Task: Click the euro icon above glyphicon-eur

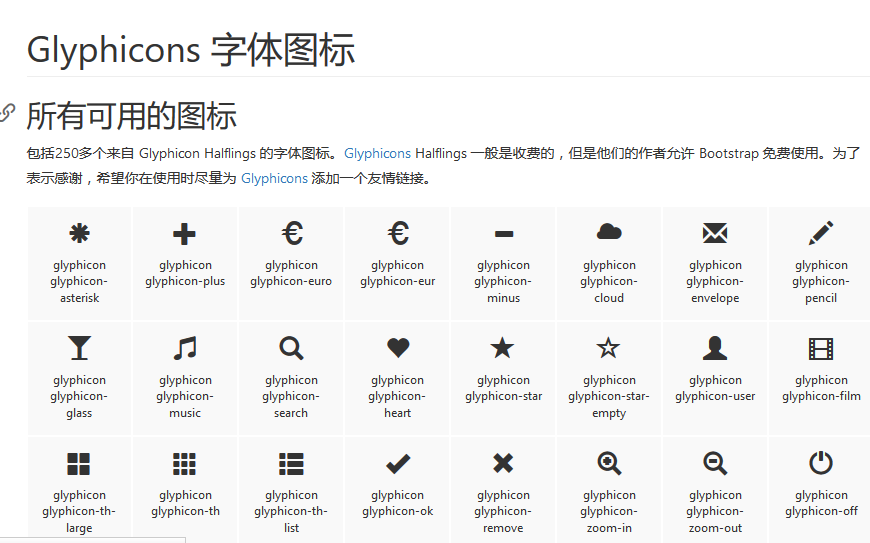Action: pyautogui.click(x=398, y=233)
